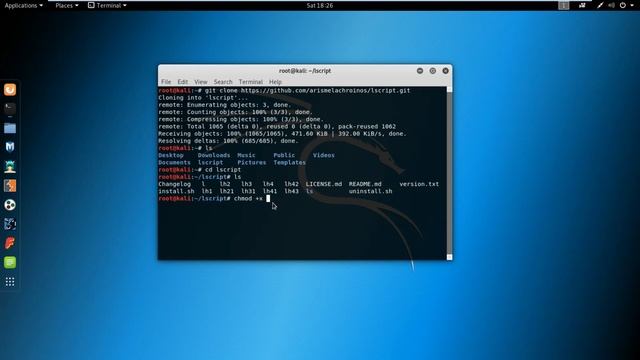Viewport: 640px width, 360px height.
Task: Open terminal File menu
Action: pos(166,82)
